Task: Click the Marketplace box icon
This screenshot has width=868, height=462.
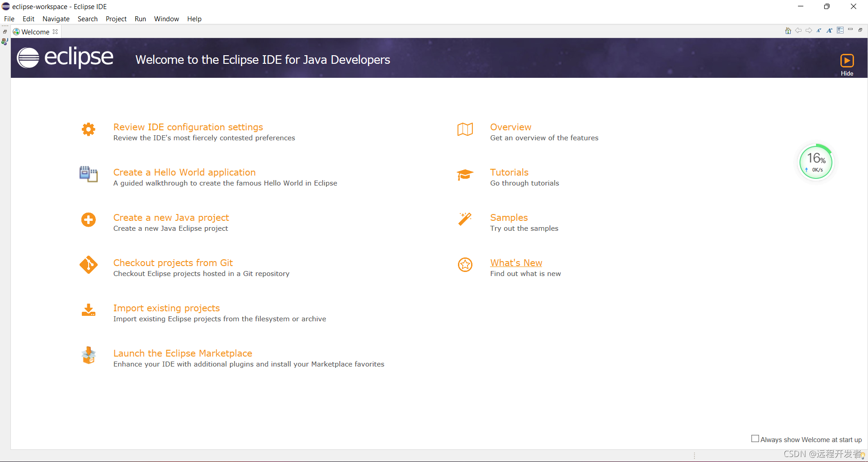Action: pyautogui.click(x=89, y=355)
